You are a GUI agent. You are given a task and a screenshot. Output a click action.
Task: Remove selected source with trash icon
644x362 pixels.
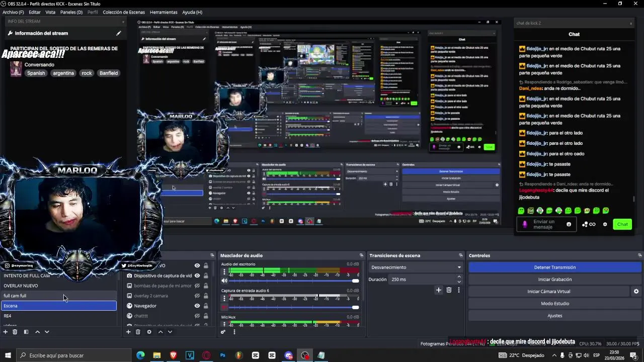pyautogui.click(x=138, y=332)
